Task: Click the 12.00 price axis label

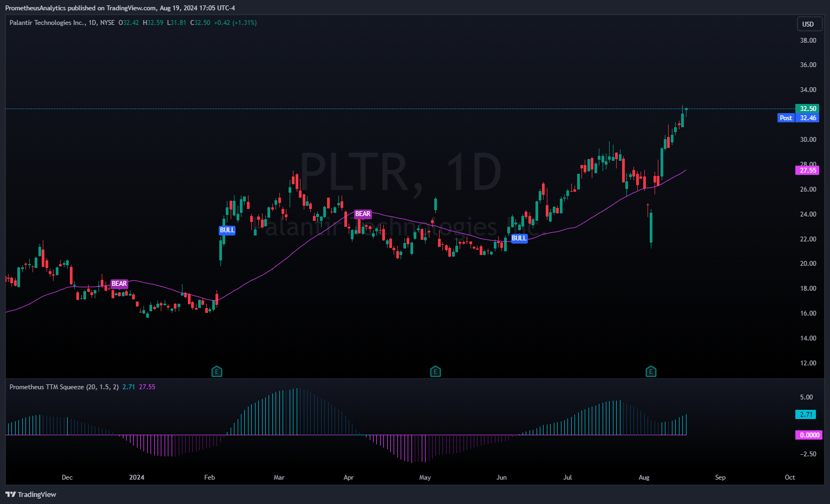Action: click(808, 363)
